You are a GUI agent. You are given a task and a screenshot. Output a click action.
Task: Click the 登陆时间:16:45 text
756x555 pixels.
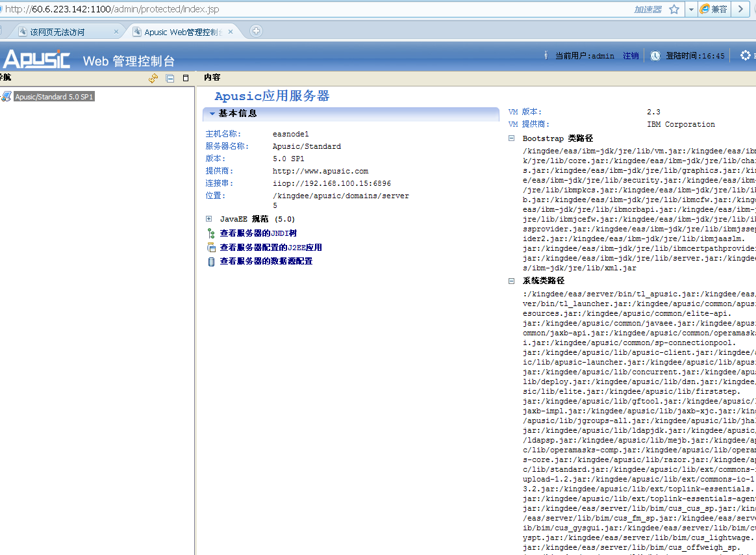click(695, 56)
